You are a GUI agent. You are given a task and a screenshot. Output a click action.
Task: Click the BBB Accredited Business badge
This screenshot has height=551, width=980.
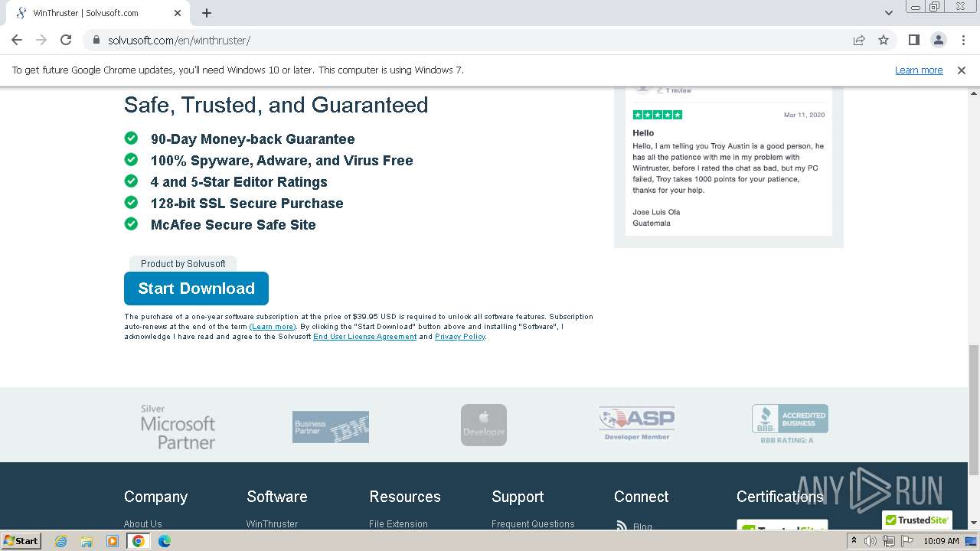789,424
